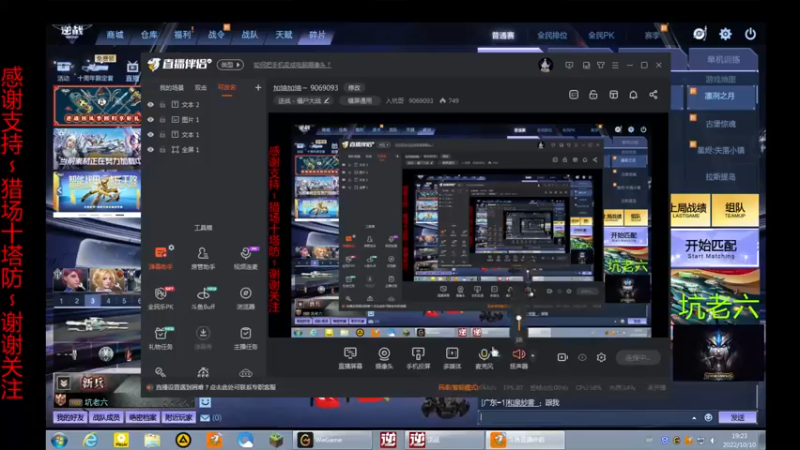Screen dimensions: 800x450
Task: Click the start streaming button in bottom bar
Action: [638, 357]
